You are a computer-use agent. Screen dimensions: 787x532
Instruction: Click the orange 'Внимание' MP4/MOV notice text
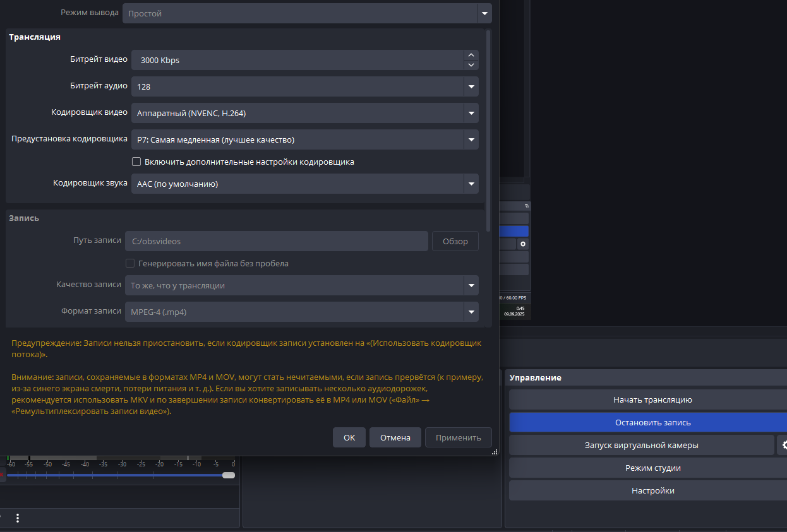pos(248,394)
